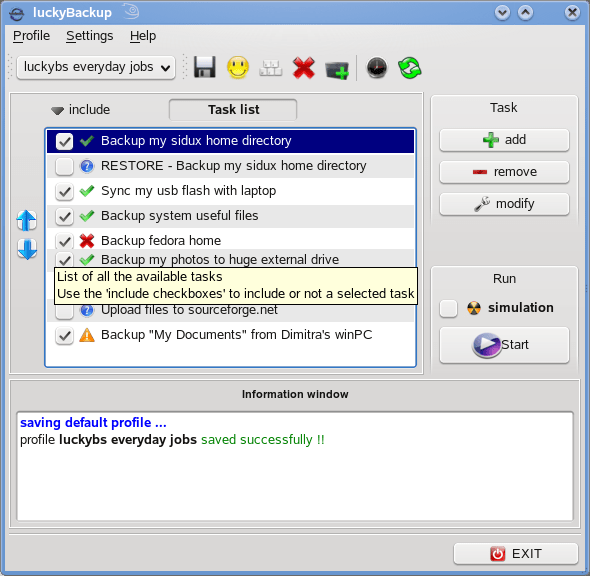Click the toolbar drag handle before profile dropdown
590x576 pixels.
coord(10,68)
